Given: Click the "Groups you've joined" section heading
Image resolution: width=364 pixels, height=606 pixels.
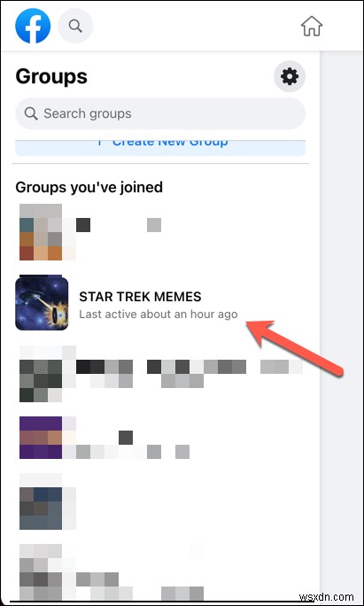Looking at the screenshot, I should pos(89,187).
